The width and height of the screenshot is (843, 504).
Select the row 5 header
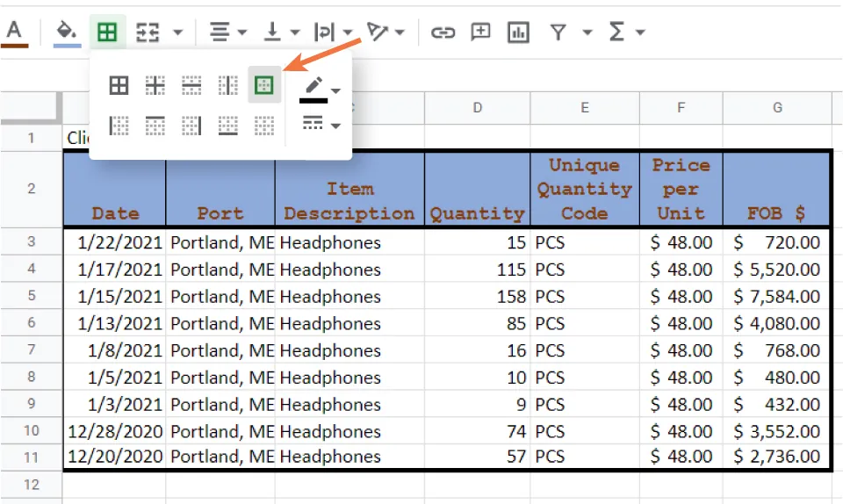[x=31, y=296]
